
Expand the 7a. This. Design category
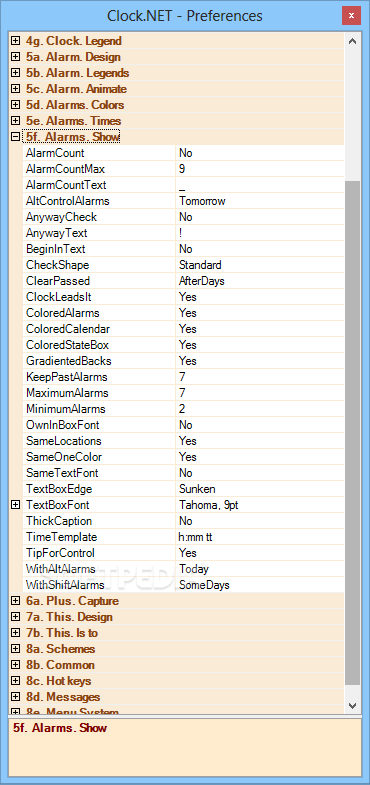(x=16, y=617)
